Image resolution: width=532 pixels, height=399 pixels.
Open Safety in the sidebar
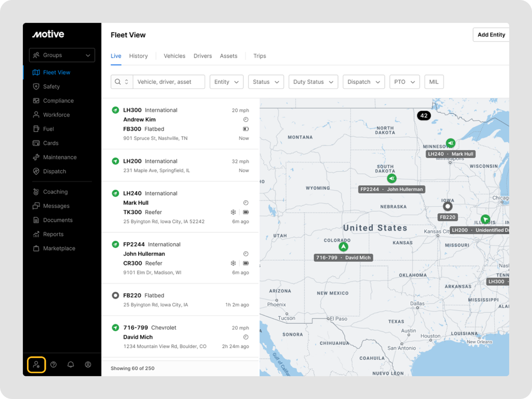[51, 86]
